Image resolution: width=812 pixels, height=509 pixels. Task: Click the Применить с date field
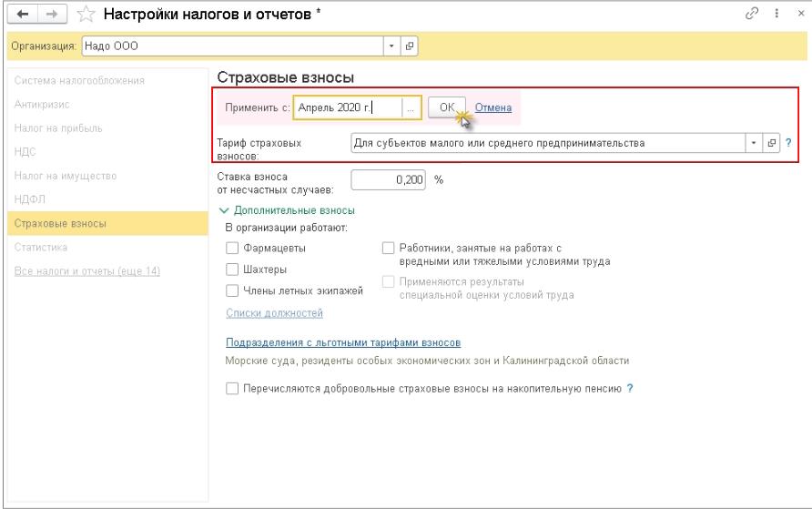pyautogui.click(x=348, y=107)
